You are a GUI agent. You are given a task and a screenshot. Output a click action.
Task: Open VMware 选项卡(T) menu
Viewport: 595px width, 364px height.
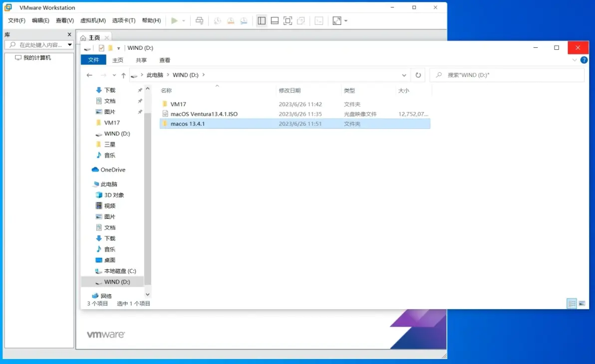pos(124,20)
